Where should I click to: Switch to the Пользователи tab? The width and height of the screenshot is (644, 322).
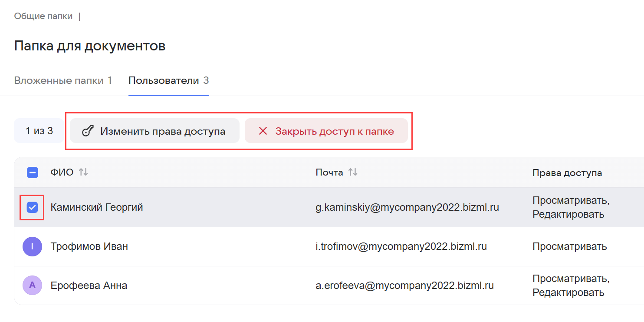click(x=168, y=81)
